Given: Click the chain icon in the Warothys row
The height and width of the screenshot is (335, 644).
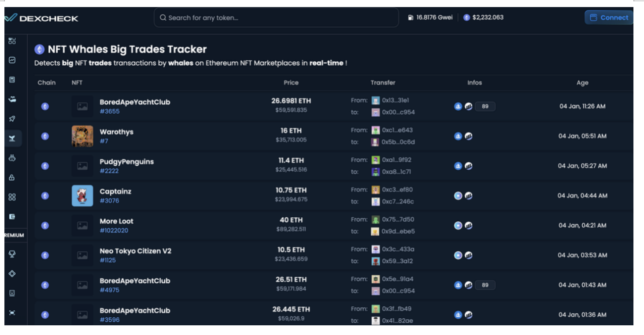Looking at the screenshot, I should pyautogui.click(x=45, y=136).
